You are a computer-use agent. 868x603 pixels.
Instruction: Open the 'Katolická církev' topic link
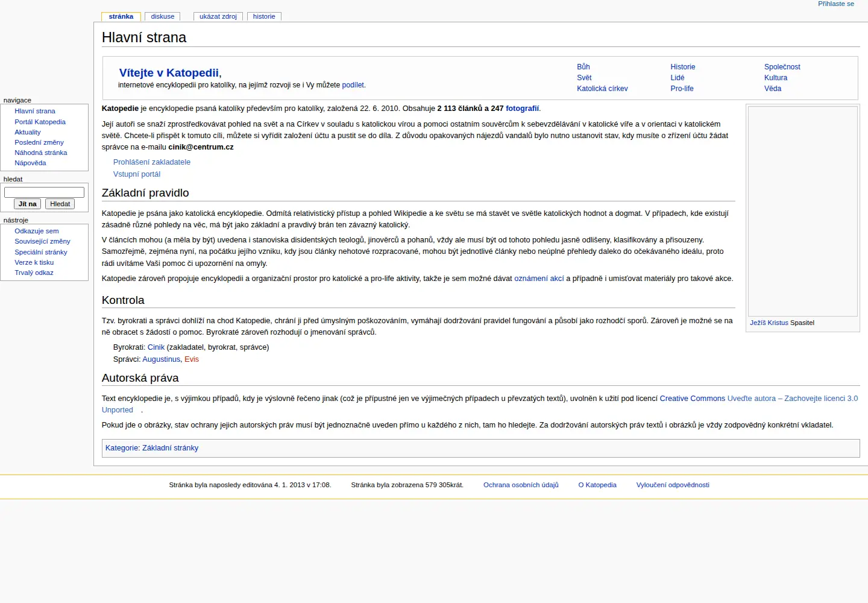[x=602, y=89]
